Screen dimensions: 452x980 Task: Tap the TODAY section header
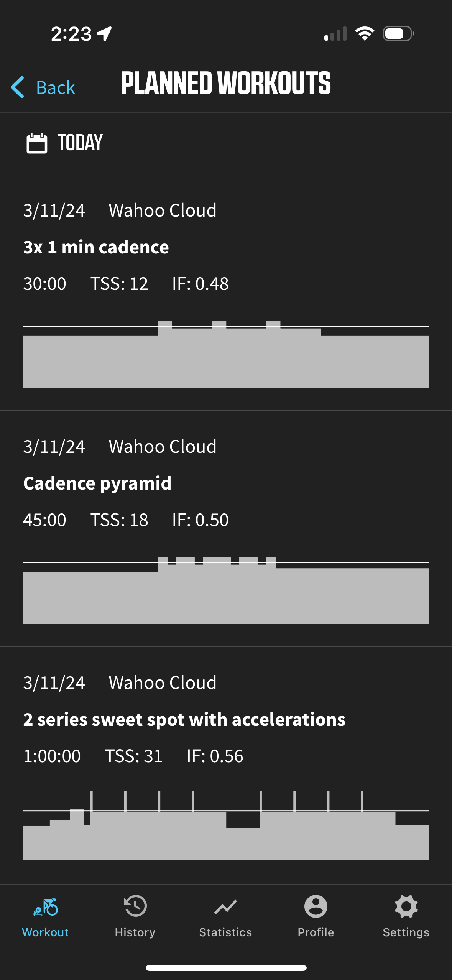point(80,143)
